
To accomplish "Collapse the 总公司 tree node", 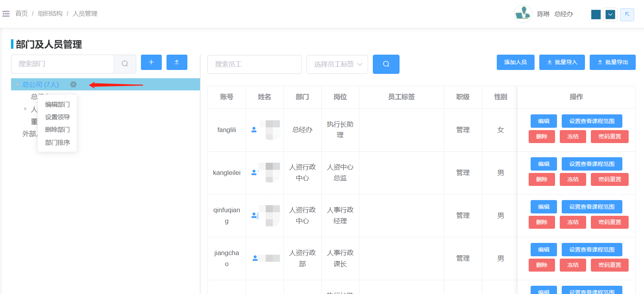I will coord(17,85).
